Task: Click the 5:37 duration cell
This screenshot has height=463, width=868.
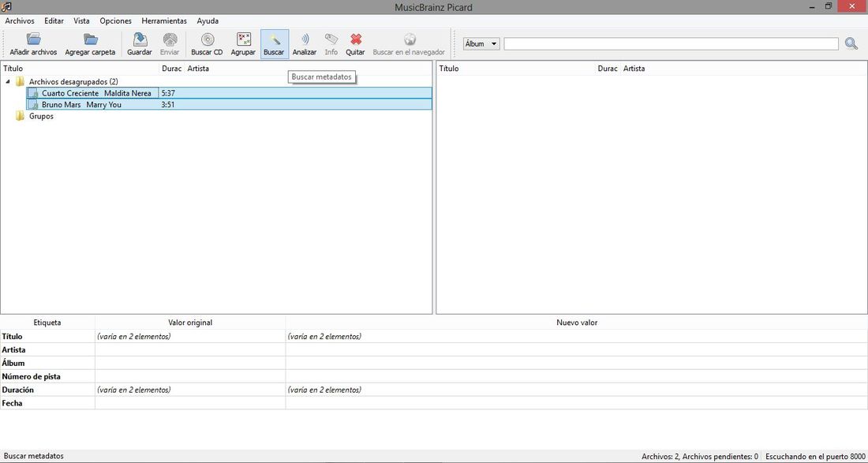Action: [168, 93]
